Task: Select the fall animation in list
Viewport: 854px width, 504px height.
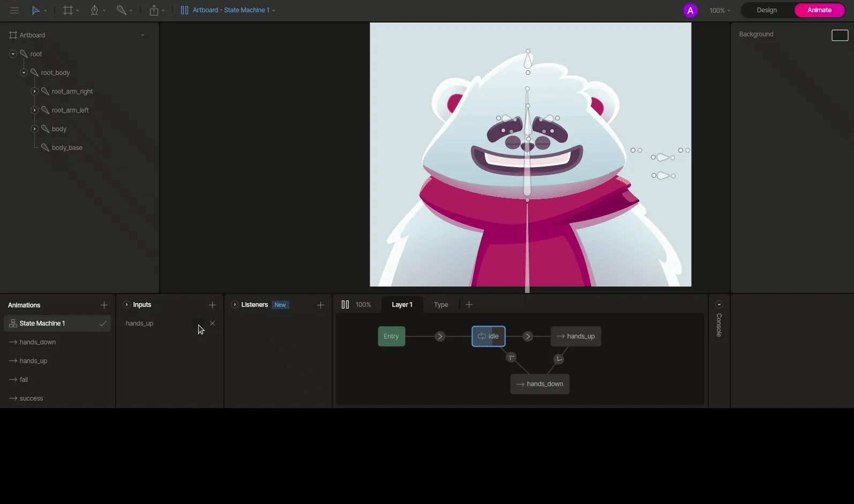Action: [24, 380]
